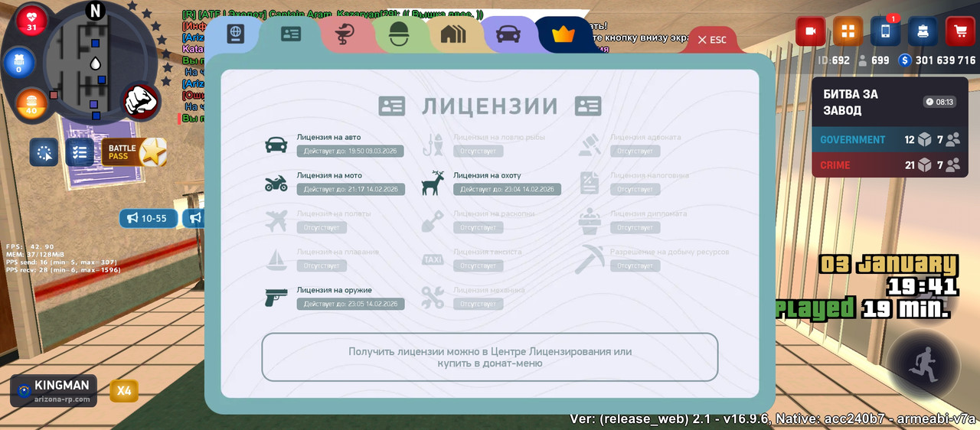The width and height of the screenshot is (980, 430).
Task: Click the GOVERNMENT team score row
Action: pyautogui.click(x=890, y=139)
